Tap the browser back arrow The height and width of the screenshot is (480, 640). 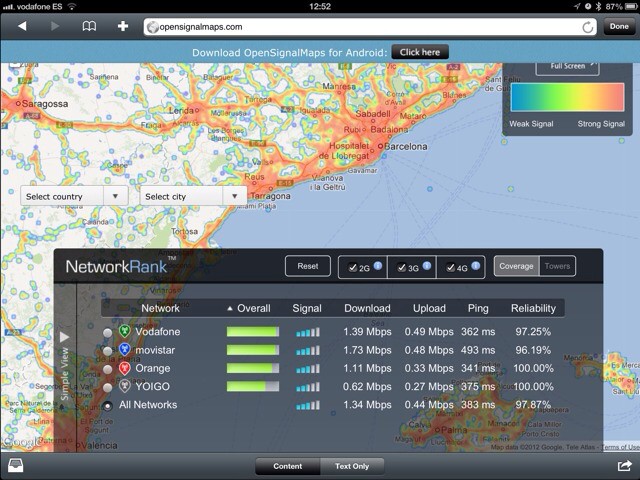point(21,26)
